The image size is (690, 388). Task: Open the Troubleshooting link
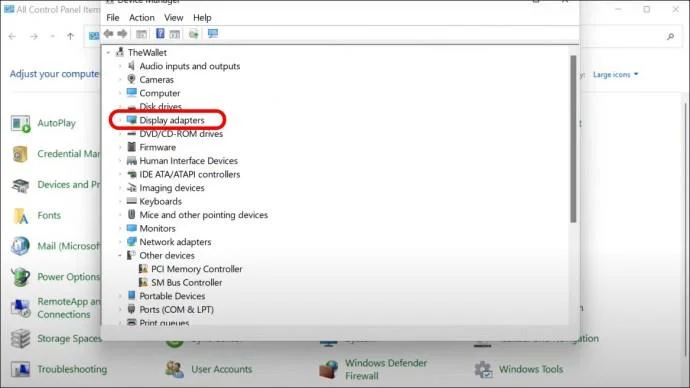(x=72, y=369)
